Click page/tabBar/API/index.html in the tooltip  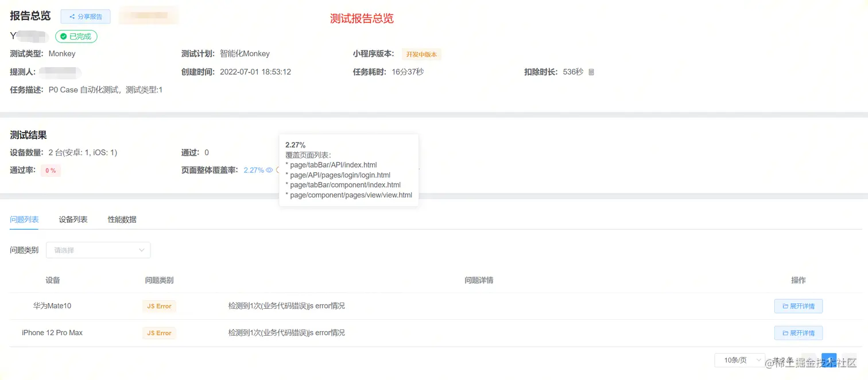click(333, 165)
